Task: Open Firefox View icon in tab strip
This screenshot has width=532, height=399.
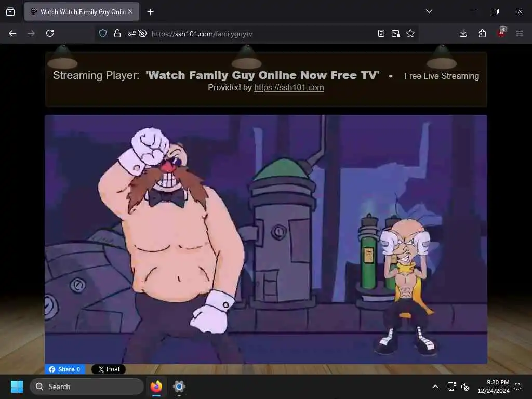Action: click(10, 11)
